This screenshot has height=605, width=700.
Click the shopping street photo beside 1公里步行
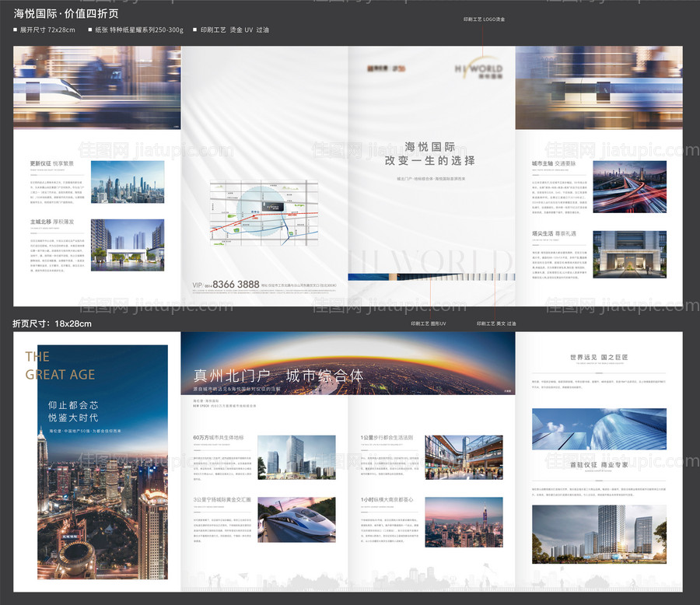464,457
